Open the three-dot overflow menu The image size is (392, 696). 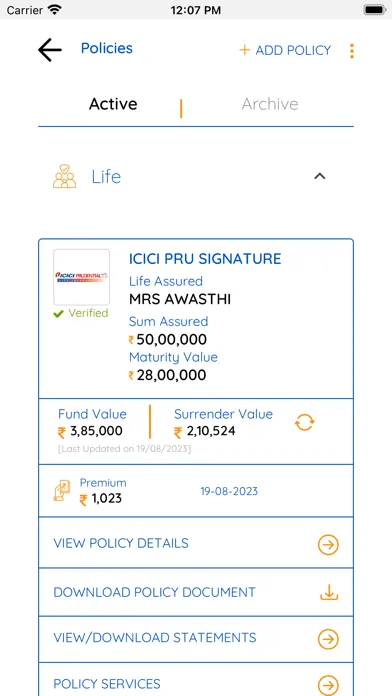click(352, 51)
